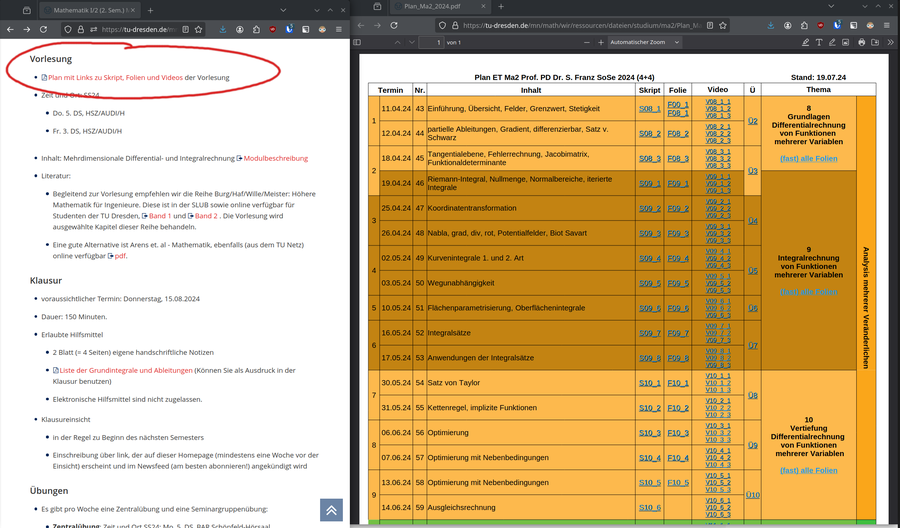Toggle the PDF viewer sidebar
900x528 pixels.
[357, 42]
